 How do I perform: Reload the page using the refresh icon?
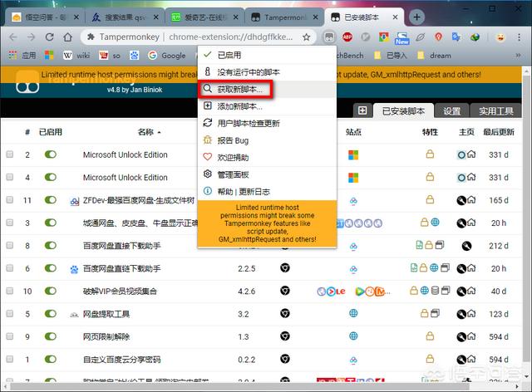(x=50, y=37)
